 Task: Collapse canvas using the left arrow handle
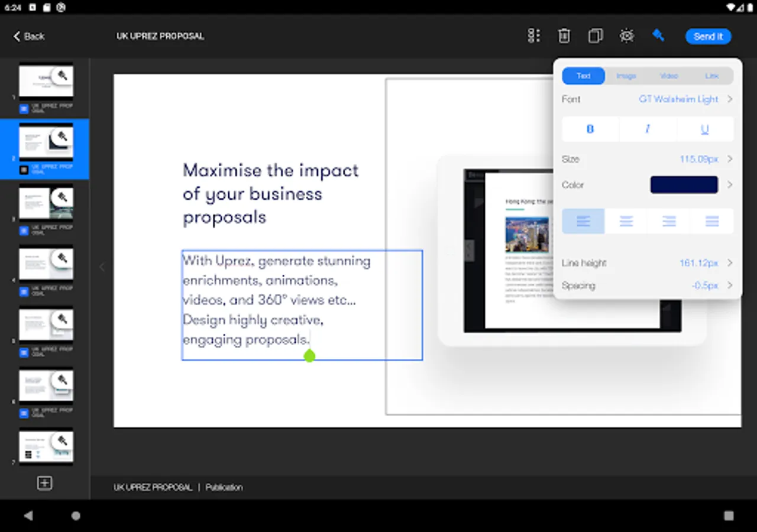point(102,267)
